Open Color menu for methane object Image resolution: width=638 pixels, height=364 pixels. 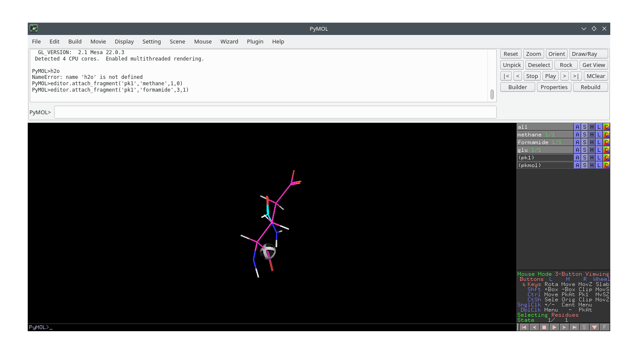[606, 135]
